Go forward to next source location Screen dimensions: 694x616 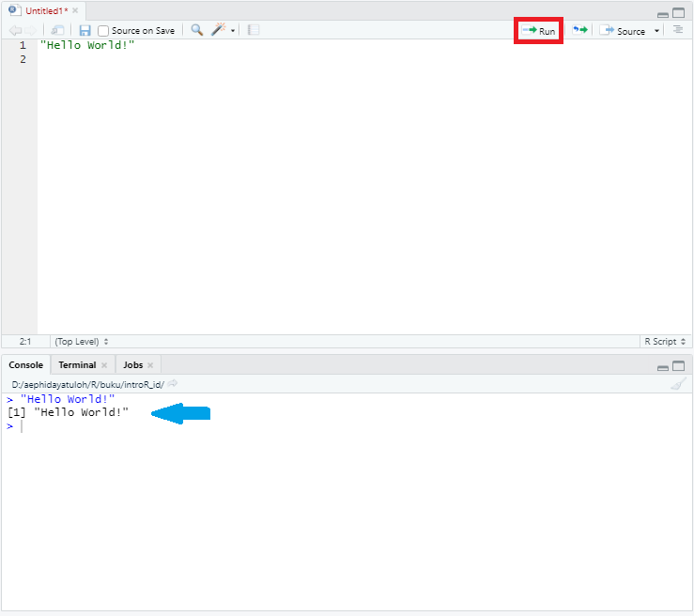(x=31, y=31)
